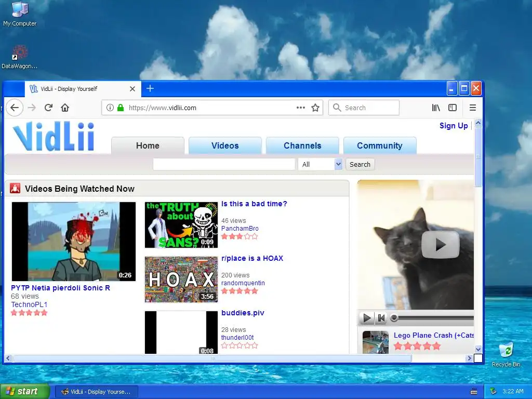The image size is (532, 399).
Task: Click Is this a bad time? title
Action: click(254, 204)
